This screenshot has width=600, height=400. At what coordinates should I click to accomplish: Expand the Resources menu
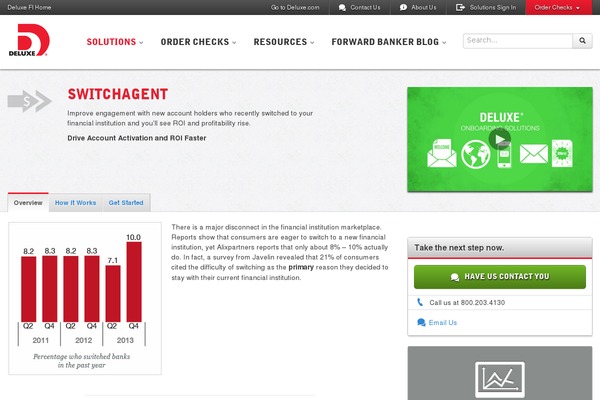click(284, 42)
